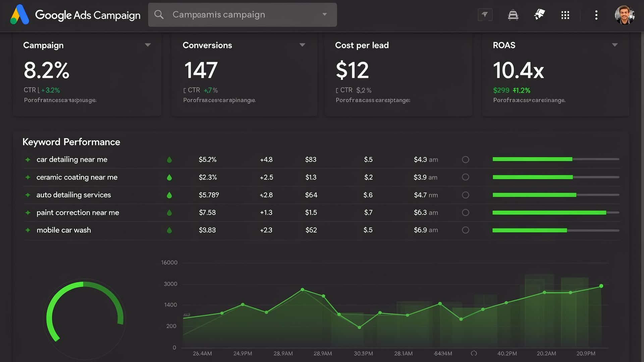Click green drop icon in auto detailing row
The height and width of the screenshot is (362, 644).
tap(169, 195)
